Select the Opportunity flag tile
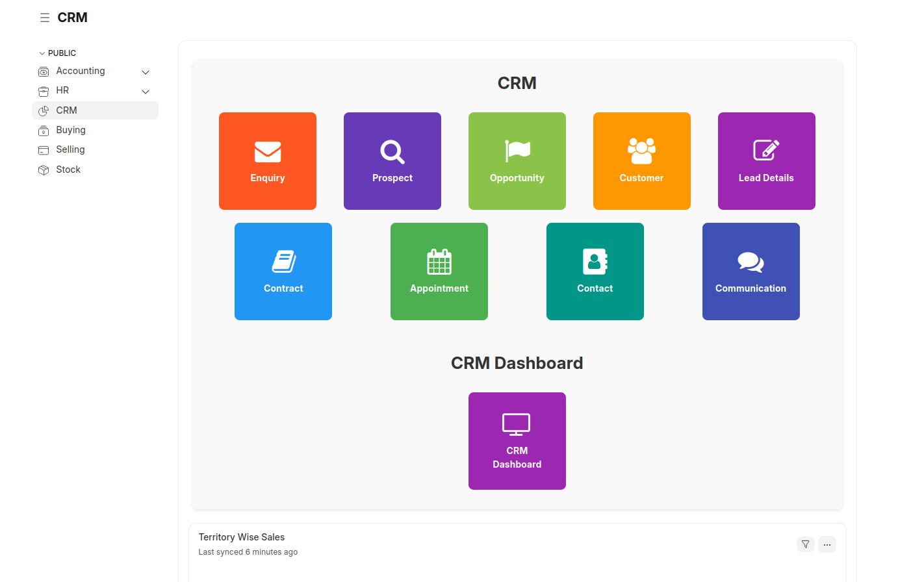The image size is (924, 582). pyautogui.click(x=517, y=160)
